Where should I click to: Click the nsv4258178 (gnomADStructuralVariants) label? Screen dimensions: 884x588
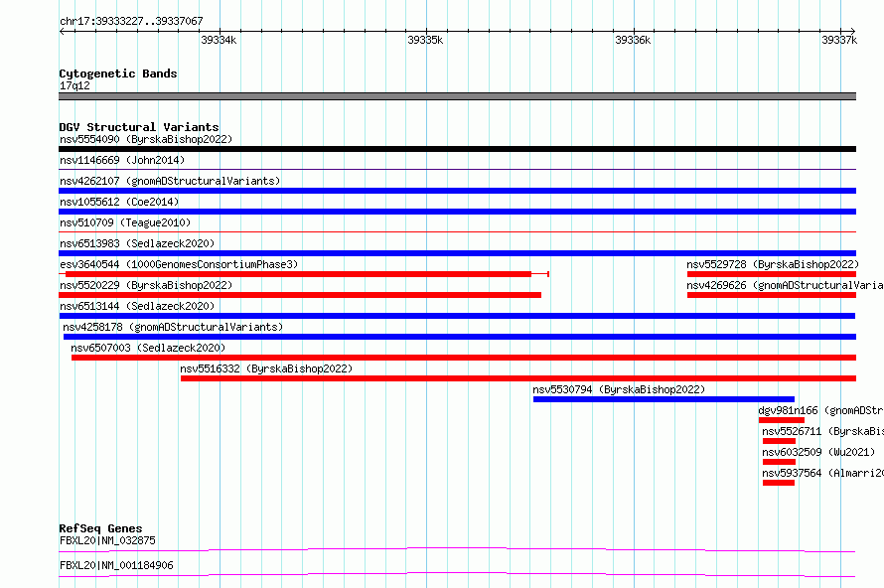click(x=173, y=327)
